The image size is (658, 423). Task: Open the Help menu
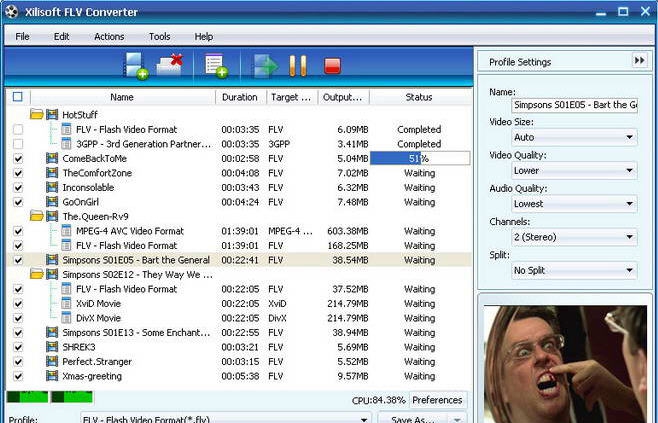204,37
